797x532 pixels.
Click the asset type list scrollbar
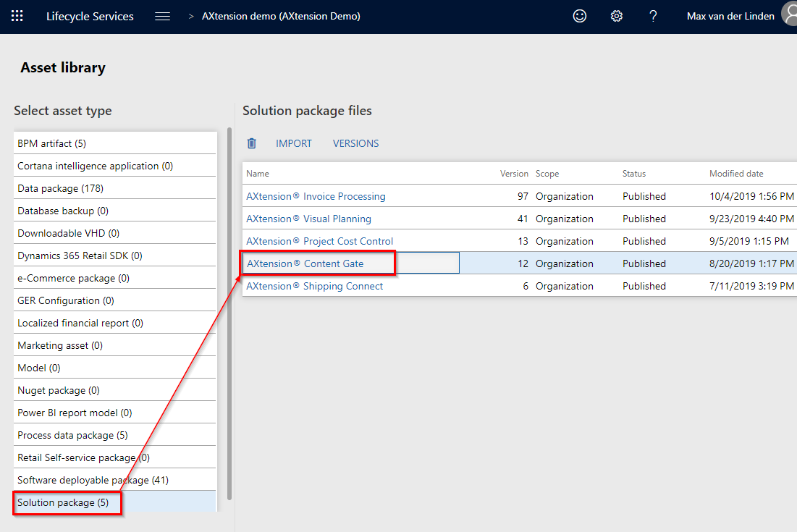pyautogui.click(x=229, y=311)
